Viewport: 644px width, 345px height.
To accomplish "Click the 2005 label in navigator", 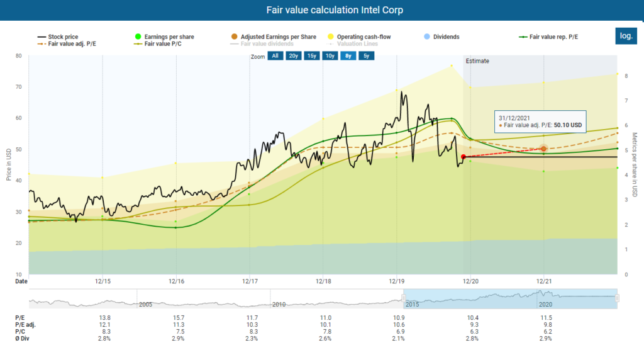I will tap(145, 305).
